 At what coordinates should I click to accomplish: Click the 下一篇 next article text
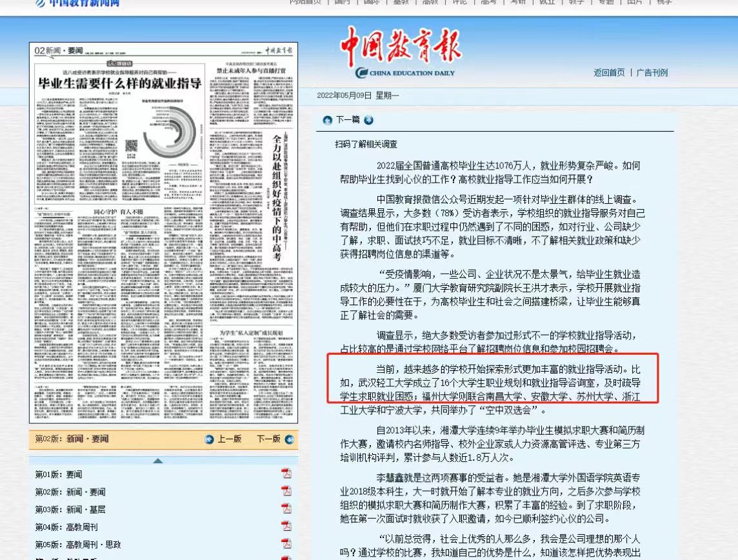pyautogui.click(x=348, y=120)
